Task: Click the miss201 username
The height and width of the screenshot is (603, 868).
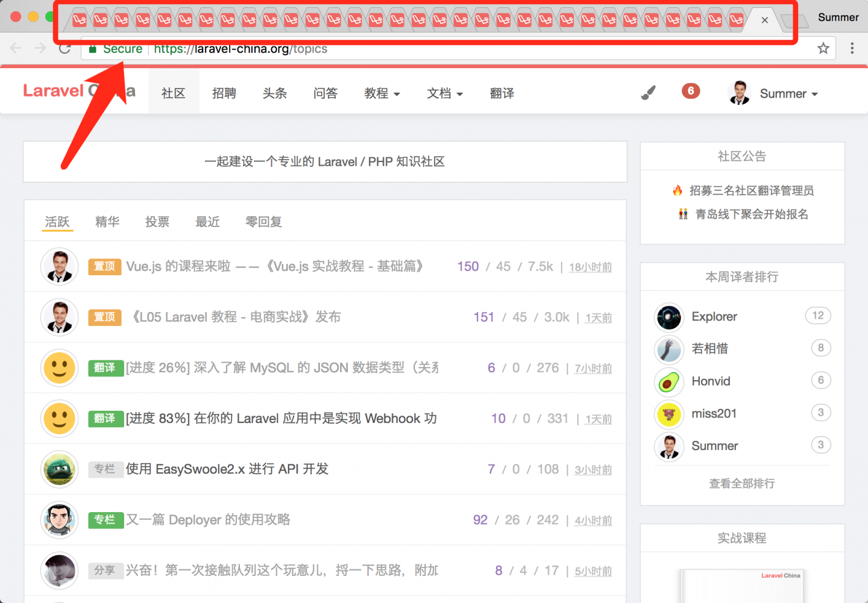Action: coord(714,414)
